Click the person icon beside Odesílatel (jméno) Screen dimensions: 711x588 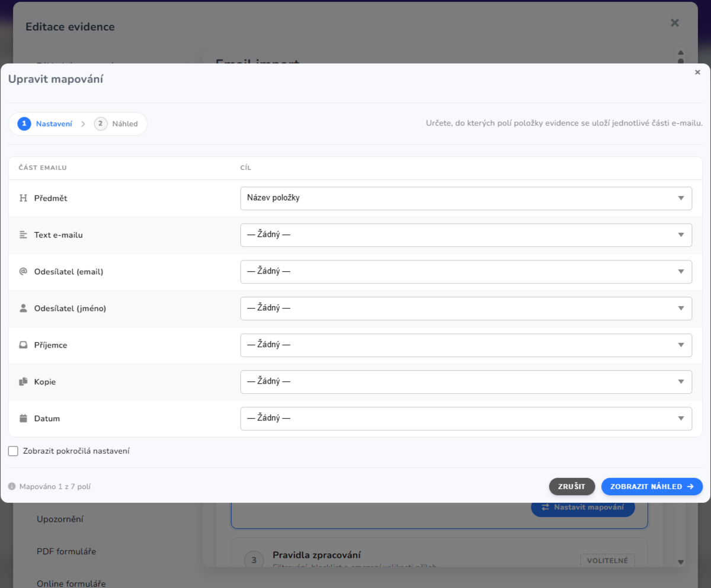24,308
